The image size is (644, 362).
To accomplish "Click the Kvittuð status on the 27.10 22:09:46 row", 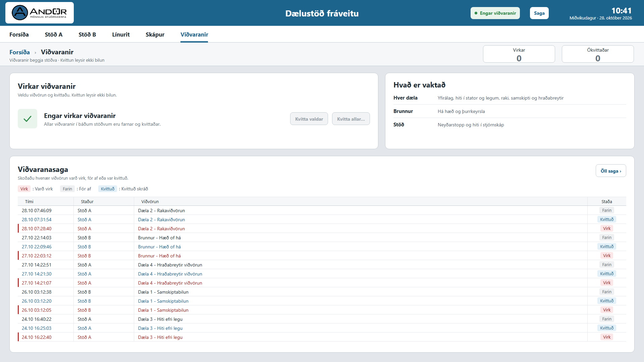I will pyautogui.click(x=607, y=246).
